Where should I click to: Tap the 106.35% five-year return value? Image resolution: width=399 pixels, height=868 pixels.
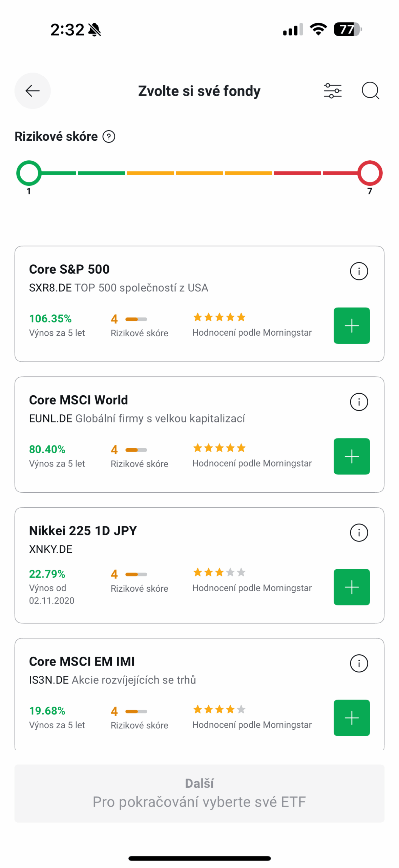click(x=50, y=318)
